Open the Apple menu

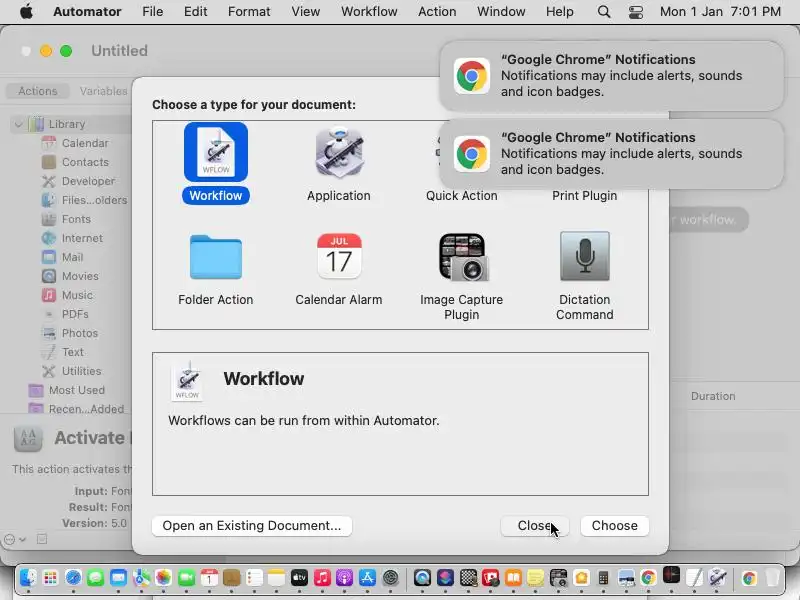click(27, 11)
